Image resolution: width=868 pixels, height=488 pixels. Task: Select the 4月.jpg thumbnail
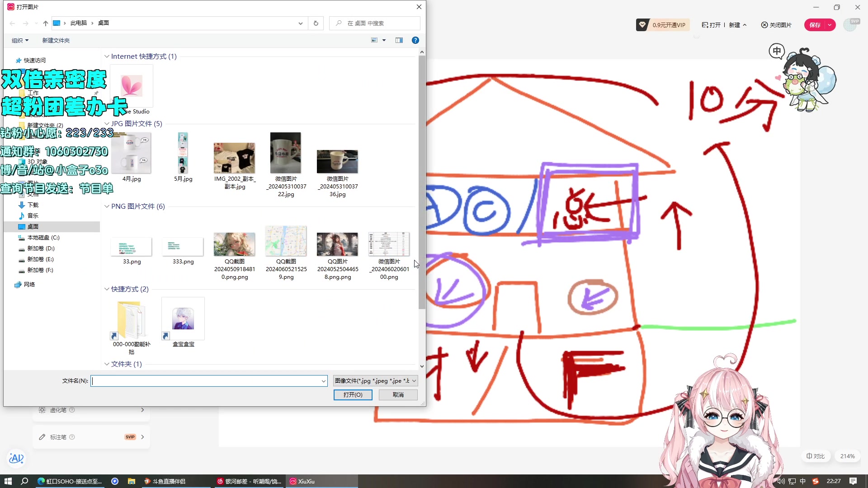(131, 154)
